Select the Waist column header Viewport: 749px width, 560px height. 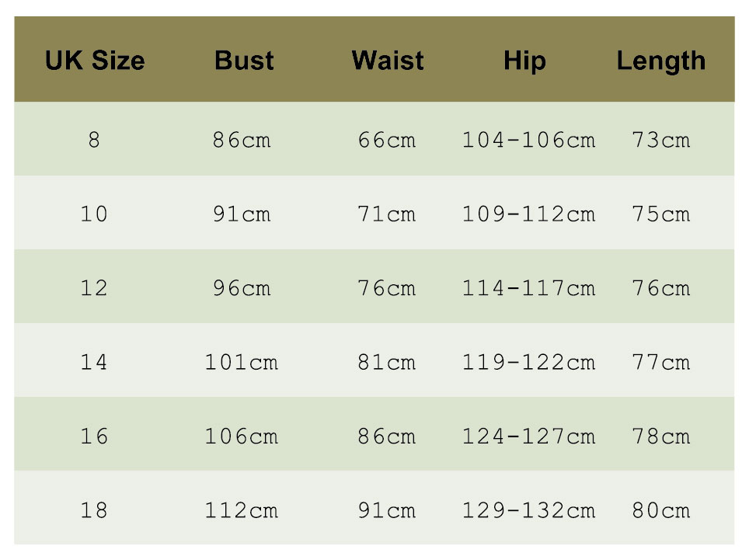(387, 61)
